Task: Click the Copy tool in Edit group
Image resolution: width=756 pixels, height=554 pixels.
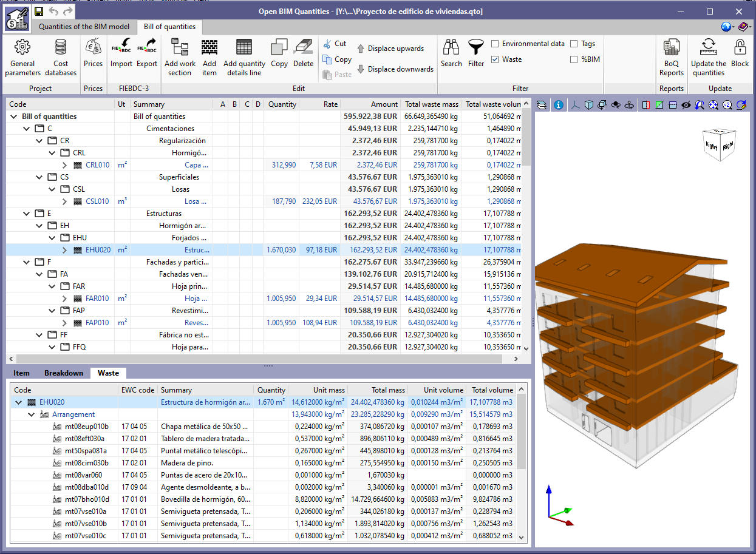Action: [x=279, y=53]
